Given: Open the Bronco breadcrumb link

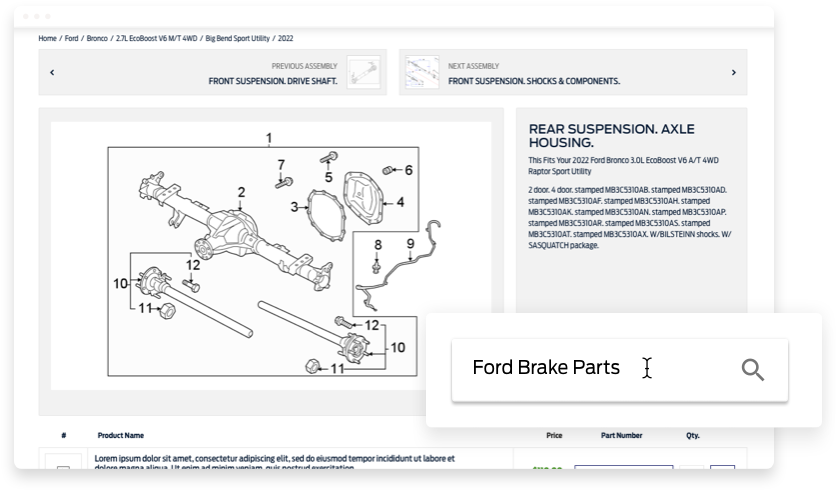Looking at the screenshot, I should pos(97,38).
